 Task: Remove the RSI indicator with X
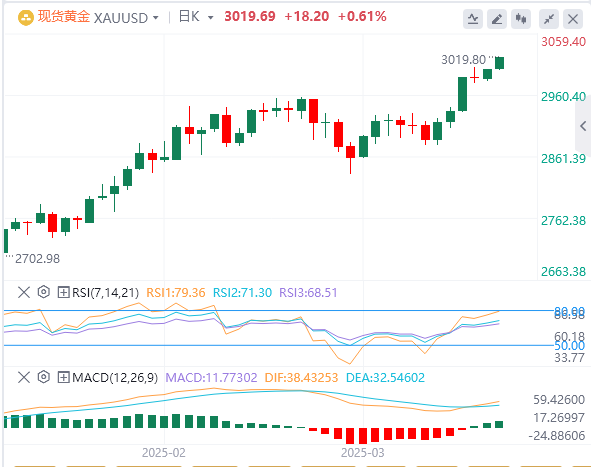[x=24, y=292]
